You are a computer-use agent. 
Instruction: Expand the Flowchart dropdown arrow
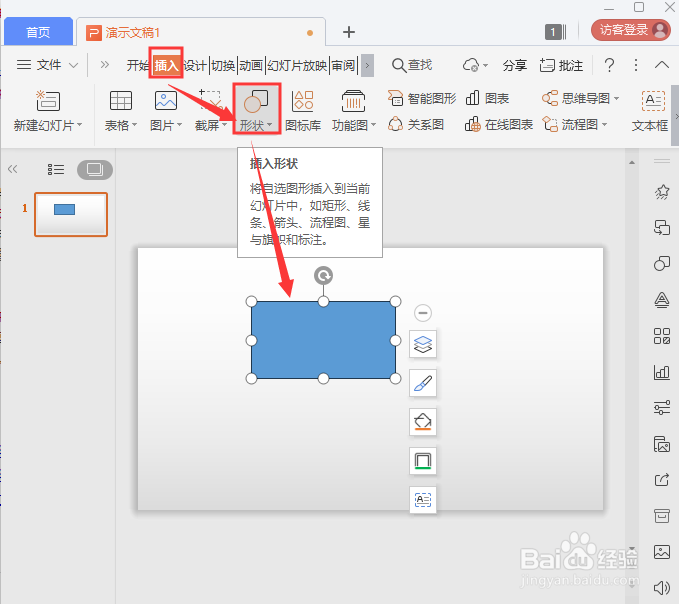605,125
